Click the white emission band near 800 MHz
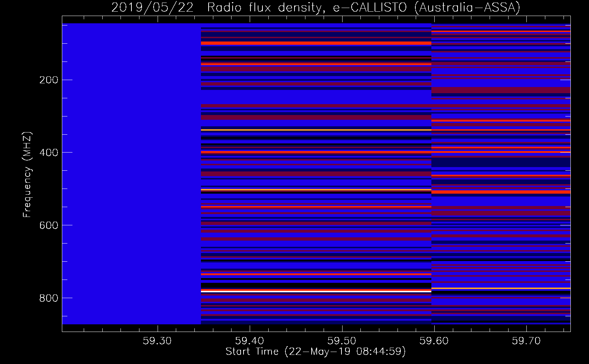Screen dimensions: 589x364 pyautogui.click(x=316, y=291)
